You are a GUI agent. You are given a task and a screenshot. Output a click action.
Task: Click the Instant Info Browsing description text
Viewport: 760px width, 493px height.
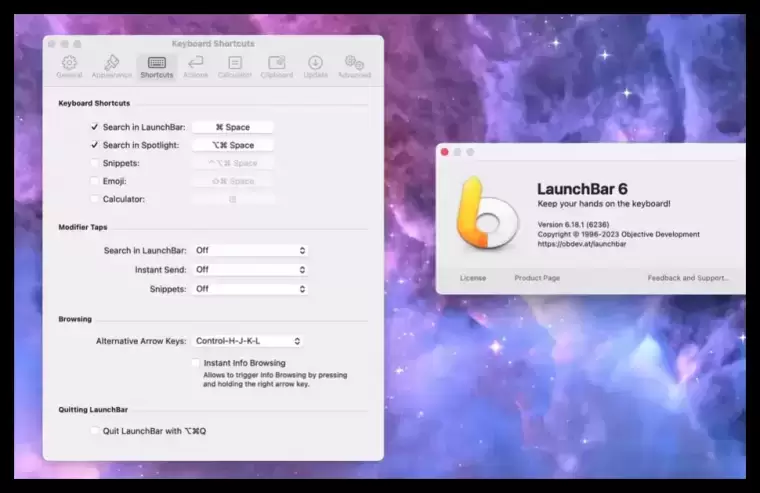pos(275,379)
